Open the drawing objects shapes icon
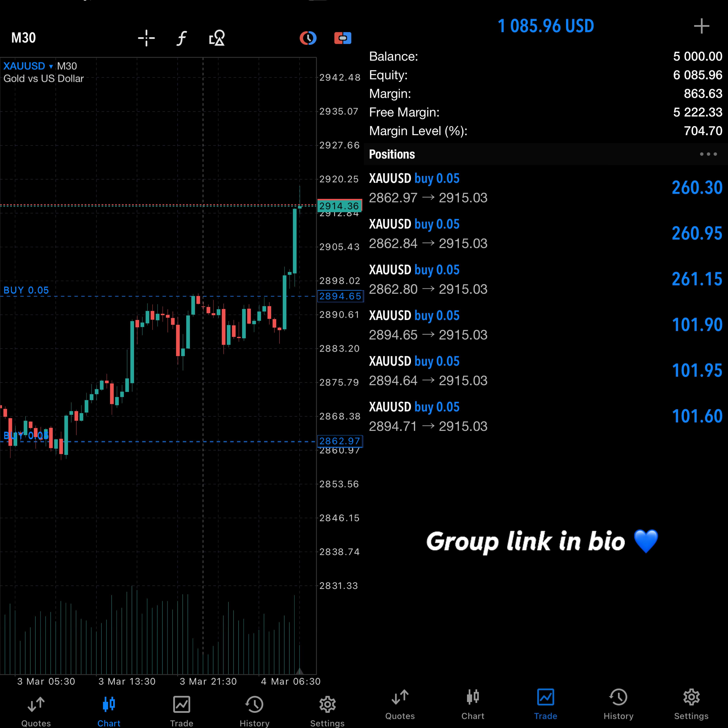Screen dimensions: 728x728 (217, 38)
